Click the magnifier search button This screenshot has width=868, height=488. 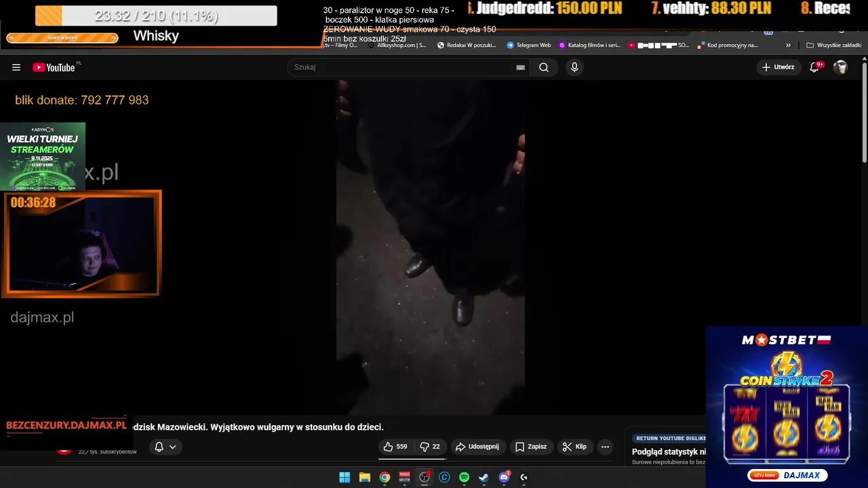(544, 67)
